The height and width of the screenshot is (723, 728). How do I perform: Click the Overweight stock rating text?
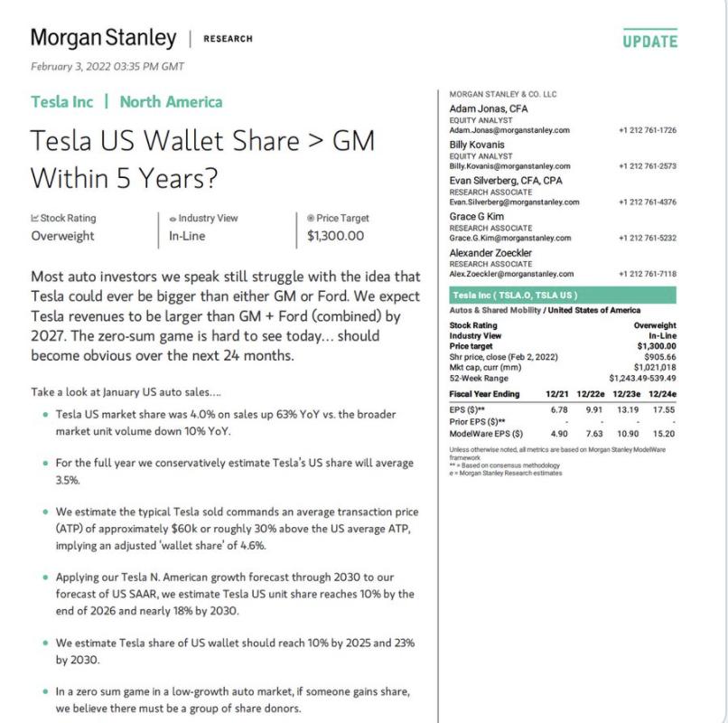62,236
